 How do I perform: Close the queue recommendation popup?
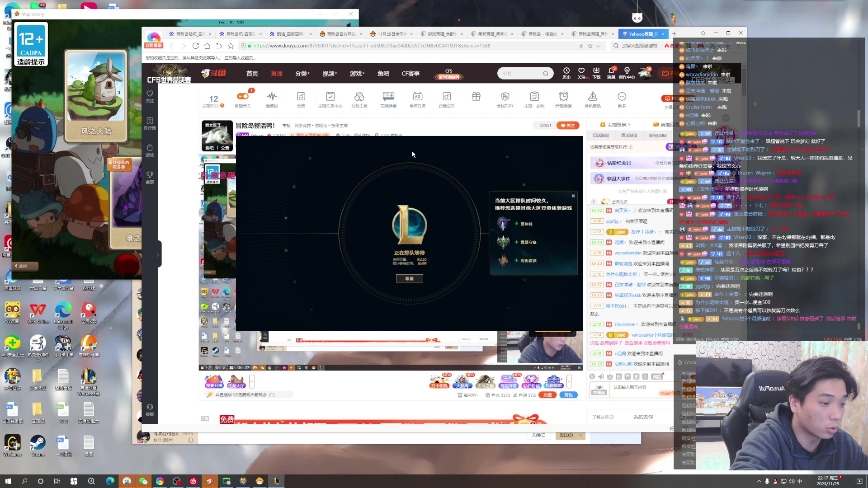[573, 196]
